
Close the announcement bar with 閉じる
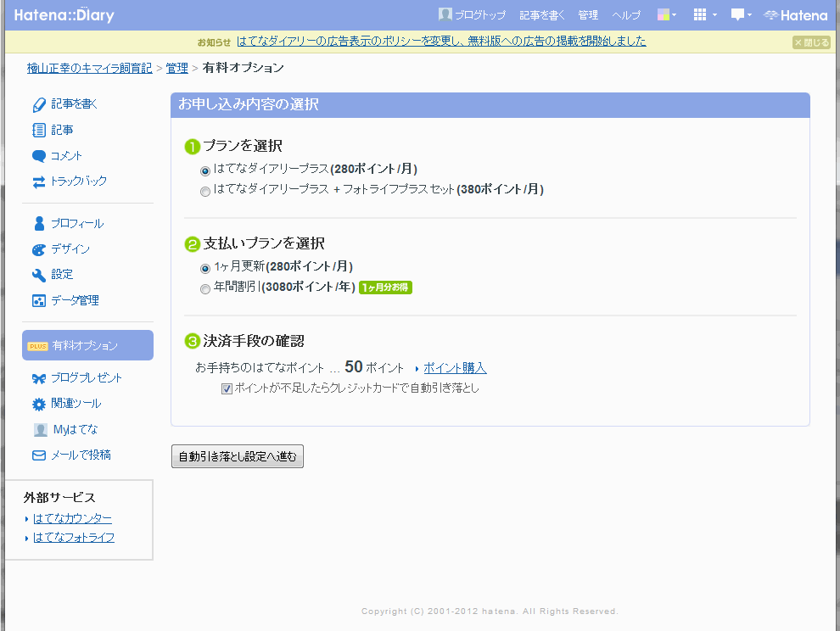click(811, 42)
